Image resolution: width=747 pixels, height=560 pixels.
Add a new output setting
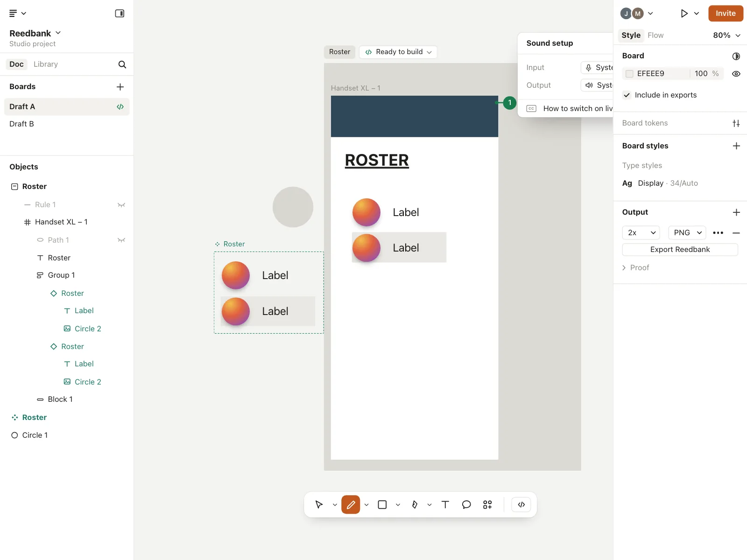tap(736, 212)
